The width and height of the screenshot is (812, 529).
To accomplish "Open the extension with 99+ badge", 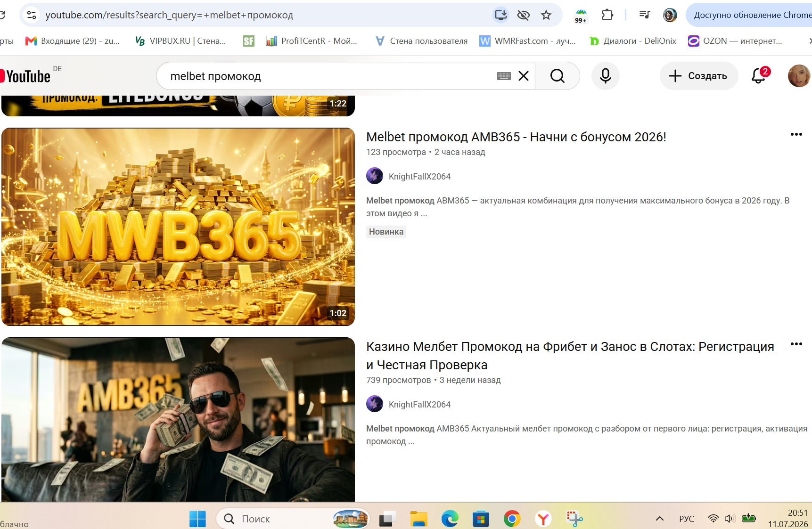I will (x=581, y=16).
